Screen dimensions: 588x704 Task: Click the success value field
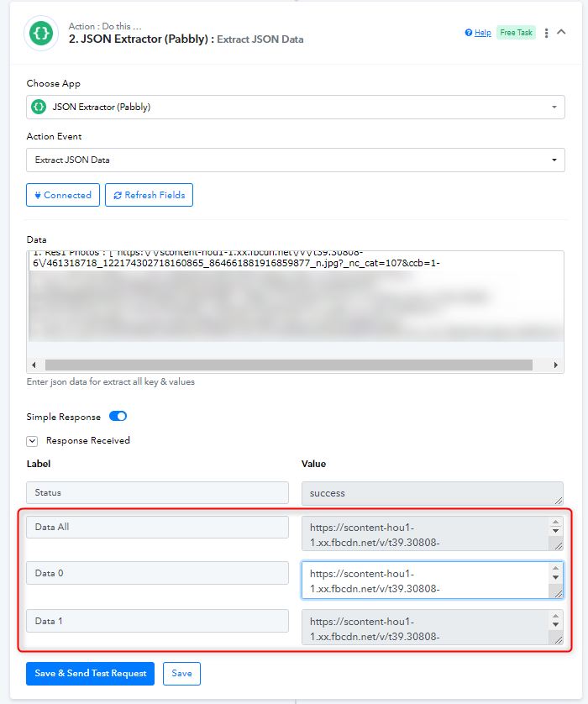(433, 493)
